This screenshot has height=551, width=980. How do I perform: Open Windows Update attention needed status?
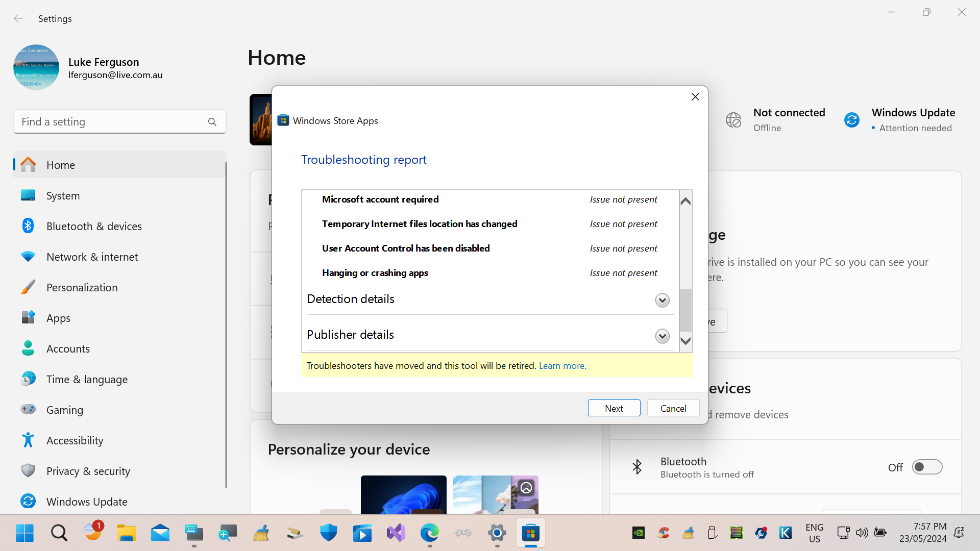point(899,120)
